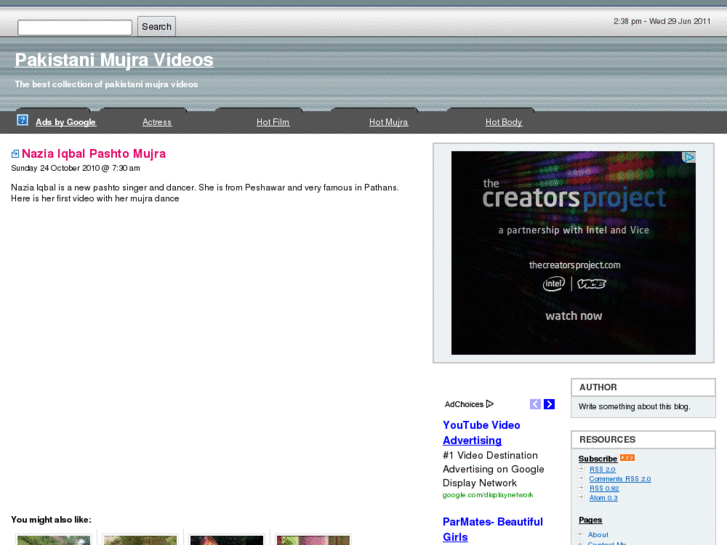Click arrow bullet beside About
727x545 pixels.
[x=581, y=534]
